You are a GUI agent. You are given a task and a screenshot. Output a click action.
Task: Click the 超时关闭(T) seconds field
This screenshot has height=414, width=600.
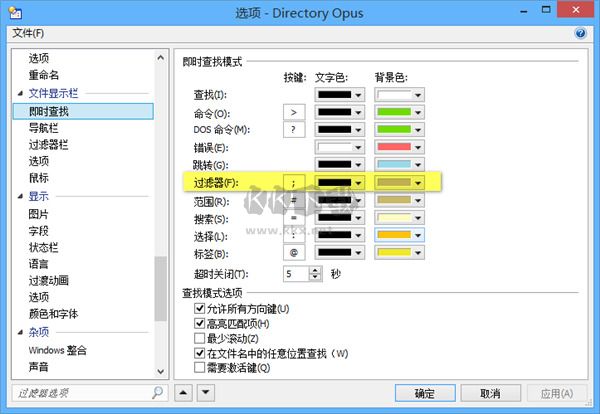click(x=296, y=274)
